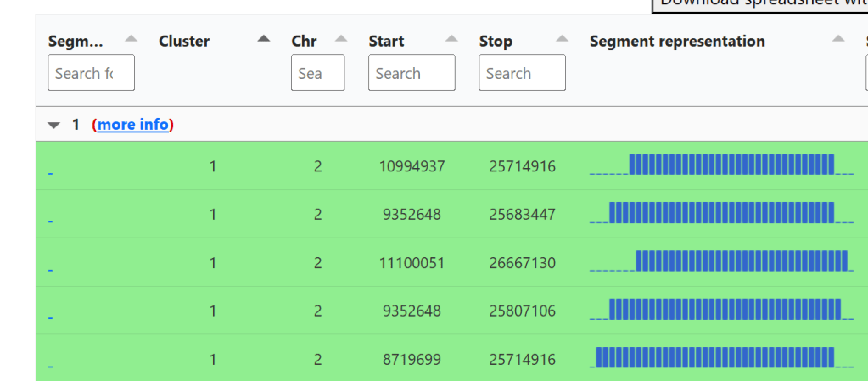This screenshot has width=868, height=381.
Task: Click into the Start search field
Action: click(412, 73)
